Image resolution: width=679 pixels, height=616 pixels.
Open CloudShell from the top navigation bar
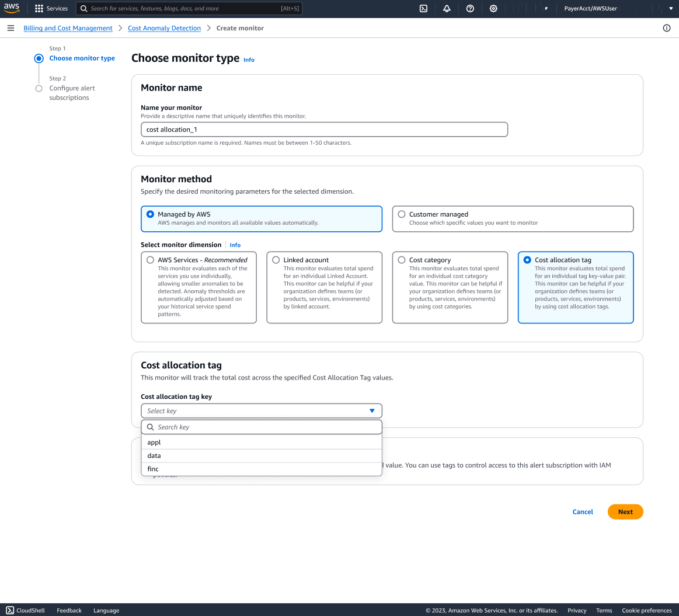click(423, 8)
